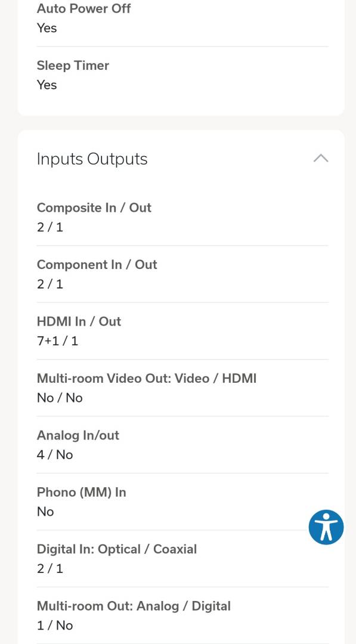356x644 pixels.
Task: Select the Auto Power Off label
Action: point(83,8)
